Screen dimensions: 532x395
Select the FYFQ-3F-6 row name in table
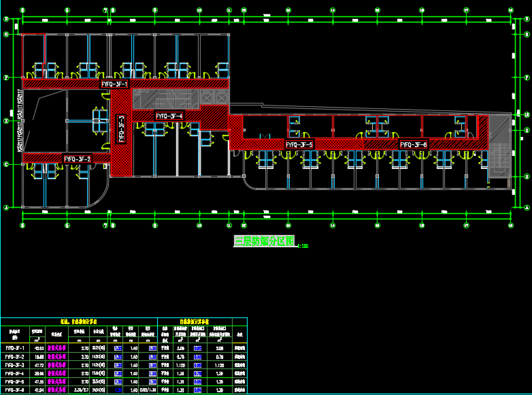pos(15,390)
